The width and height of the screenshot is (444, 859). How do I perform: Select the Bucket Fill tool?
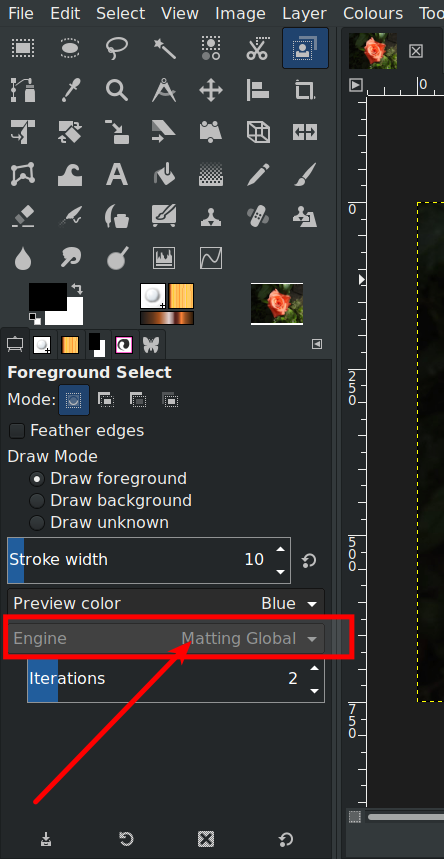tap(164, 175)
